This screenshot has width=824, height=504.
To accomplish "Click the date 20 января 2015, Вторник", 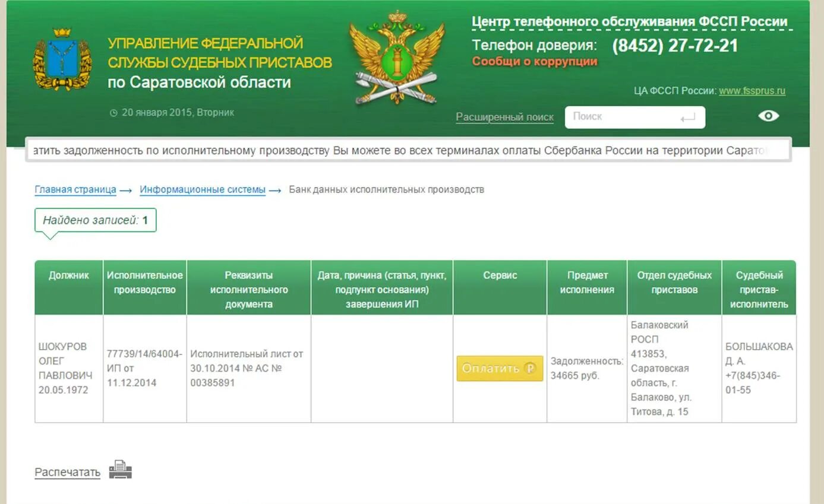I will (x=178, y=113).
